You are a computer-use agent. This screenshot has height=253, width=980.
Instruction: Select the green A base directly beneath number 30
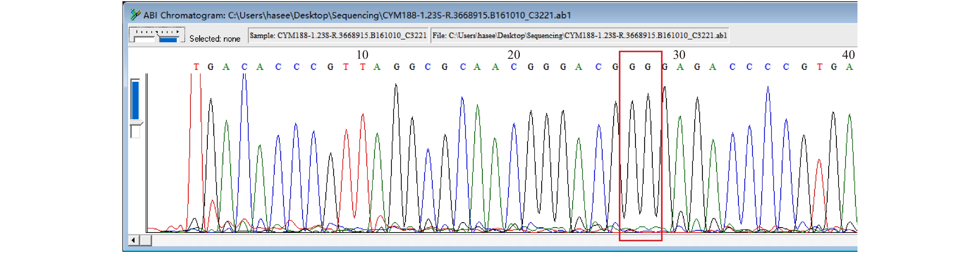point(680,67)
